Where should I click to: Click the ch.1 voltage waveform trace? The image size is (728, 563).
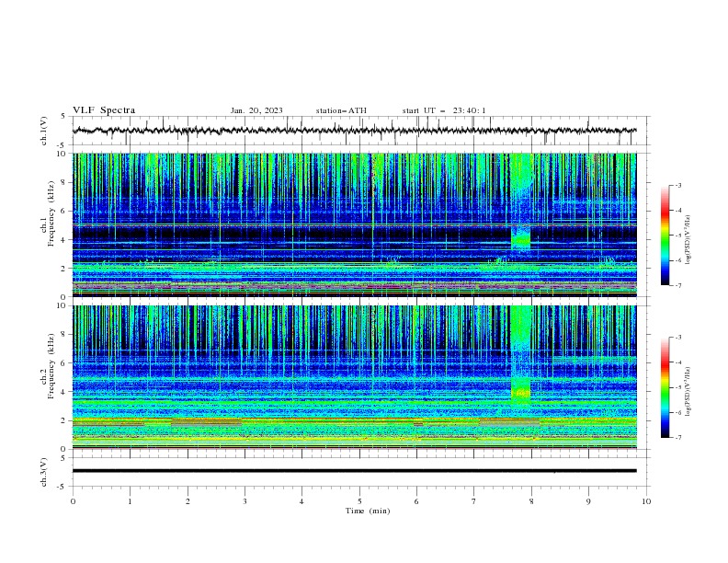354,130
